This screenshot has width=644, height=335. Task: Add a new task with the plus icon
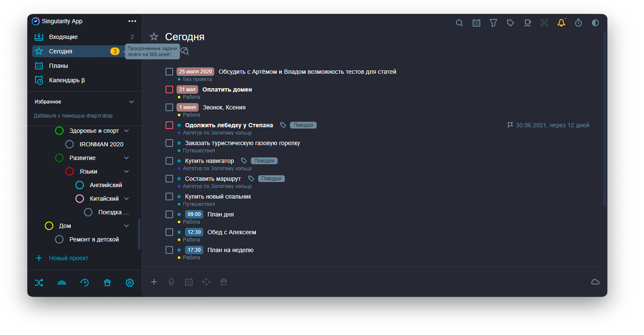[154, 282]
